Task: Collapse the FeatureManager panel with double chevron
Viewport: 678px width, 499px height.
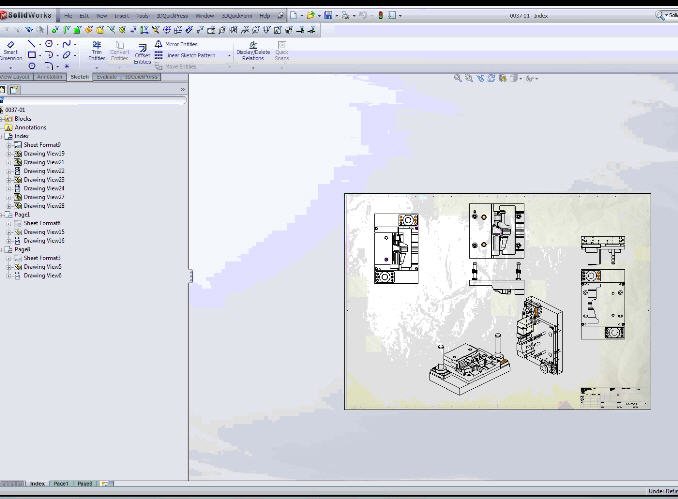Action: point(183,90)
